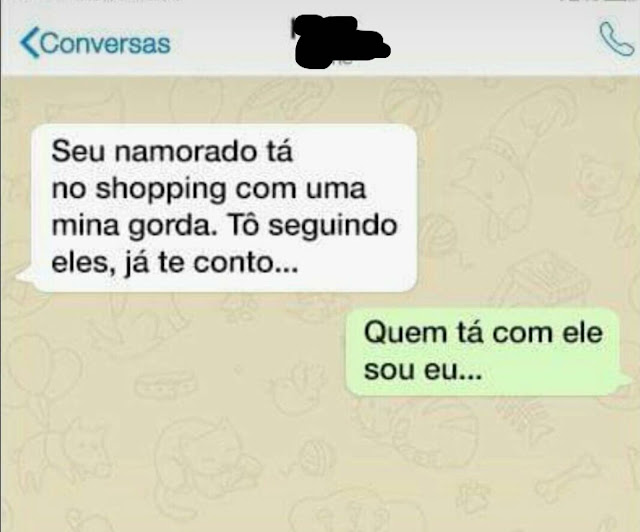Start a voice call with phone icon
Screen dimensions: 640x532
(x=617, y=39)
